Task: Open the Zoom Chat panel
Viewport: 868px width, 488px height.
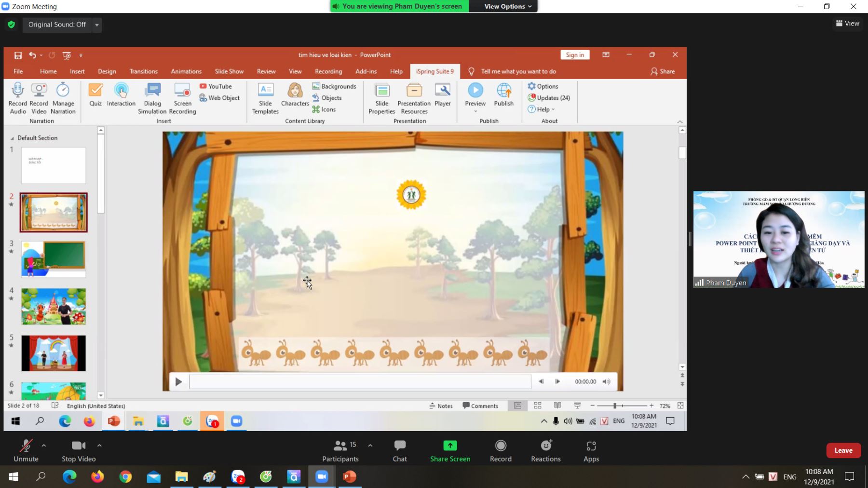Action: 399,446
